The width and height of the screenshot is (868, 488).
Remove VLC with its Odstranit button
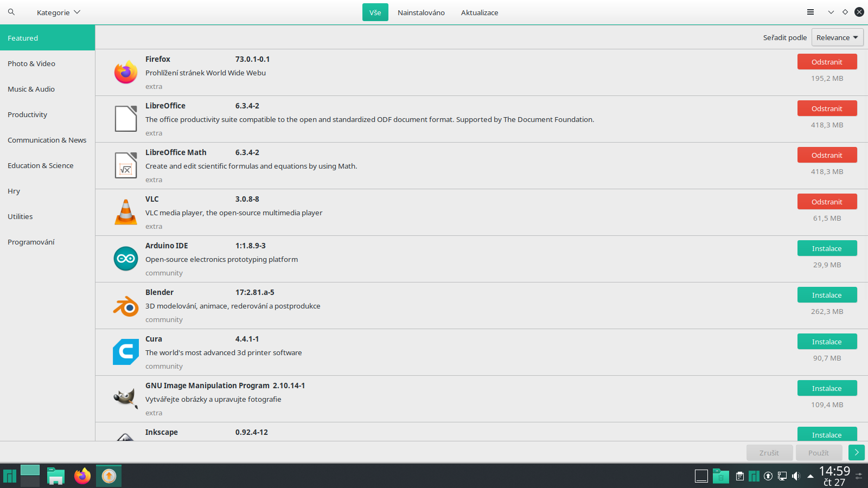tap(827, 201)
